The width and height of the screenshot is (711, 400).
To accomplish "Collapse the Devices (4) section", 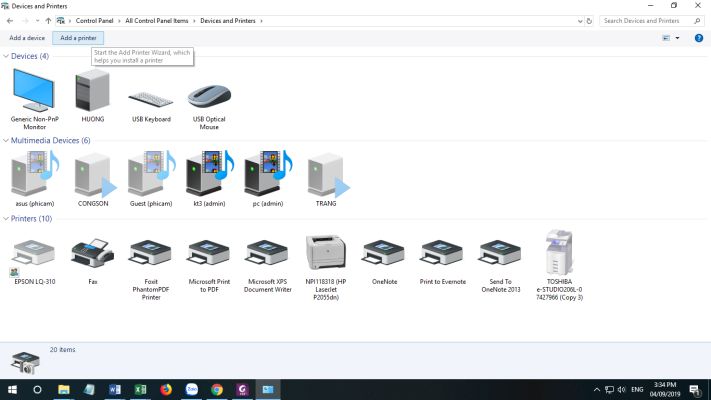I will tap(6, 56).
